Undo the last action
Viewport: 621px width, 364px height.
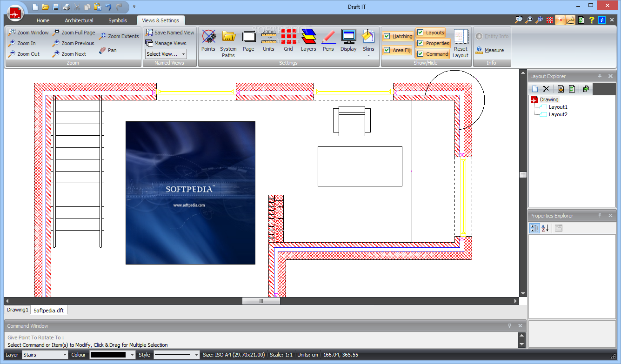coord(108,7)
